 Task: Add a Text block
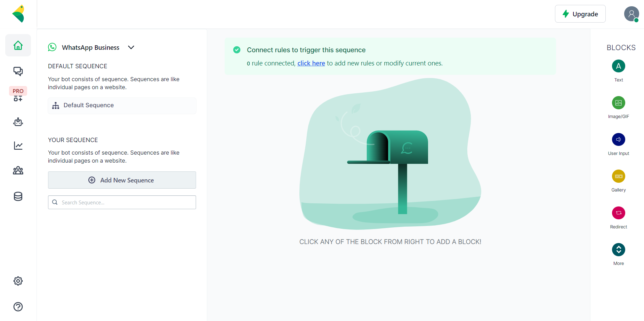pyautogui.click(x=618, y=66)
